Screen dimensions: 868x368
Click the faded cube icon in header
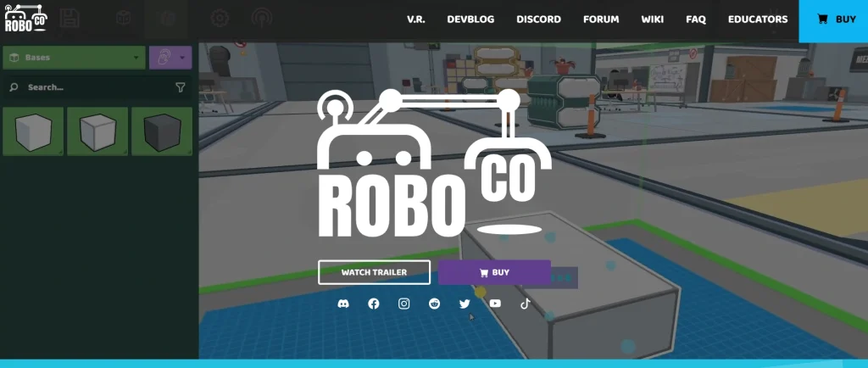tap(124, 19)
